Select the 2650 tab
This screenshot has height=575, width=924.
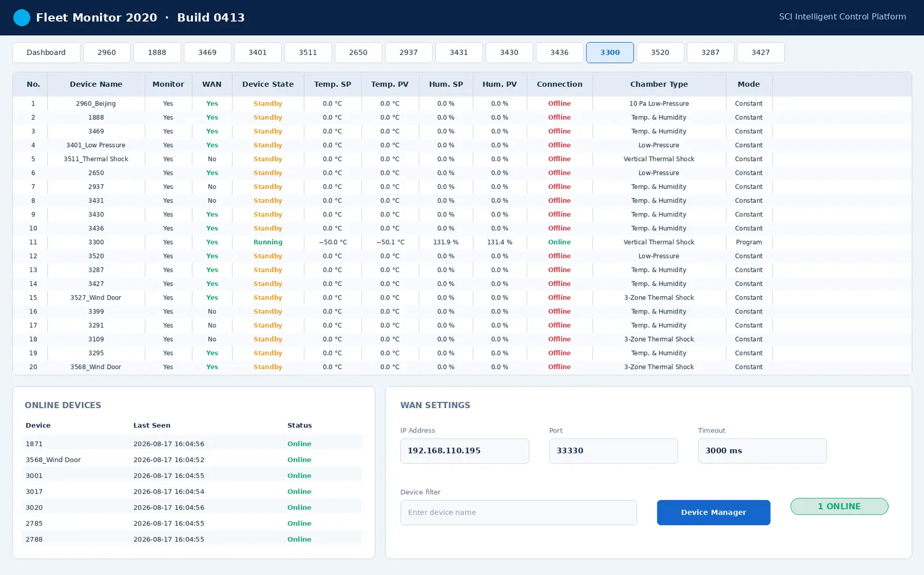(358, 53)
